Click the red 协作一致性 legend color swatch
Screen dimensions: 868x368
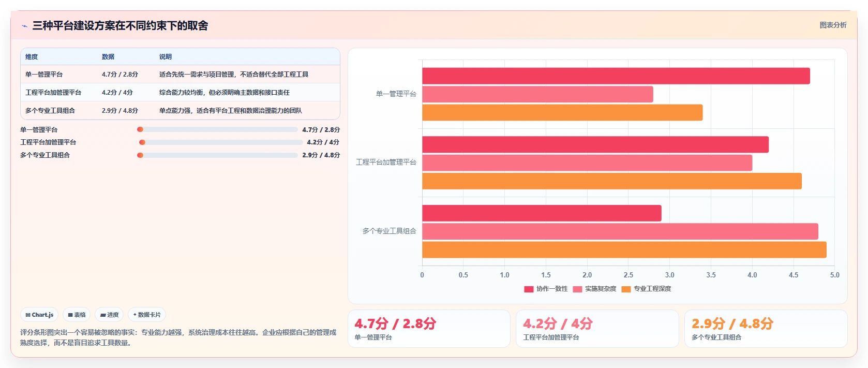529,289
